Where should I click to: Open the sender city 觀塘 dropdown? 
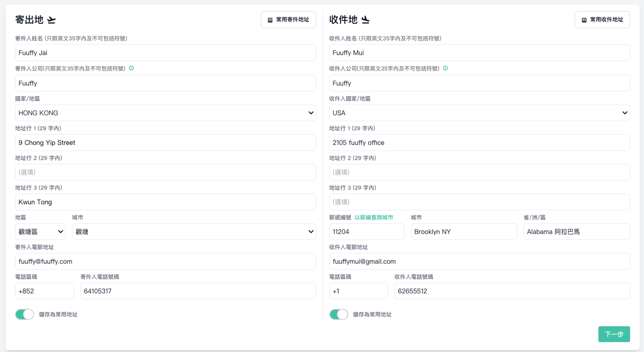194,232
